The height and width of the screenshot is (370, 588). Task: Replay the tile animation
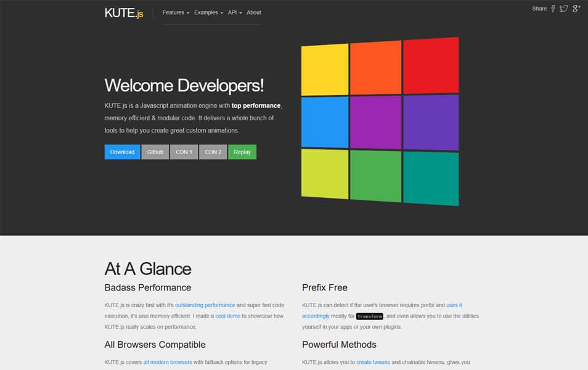tap(242, 152)
